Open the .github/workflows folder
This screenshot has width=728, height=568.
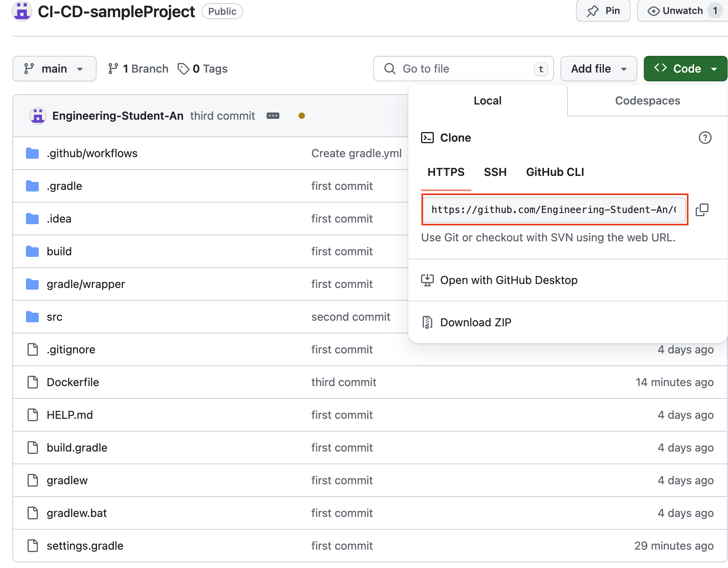92,153
